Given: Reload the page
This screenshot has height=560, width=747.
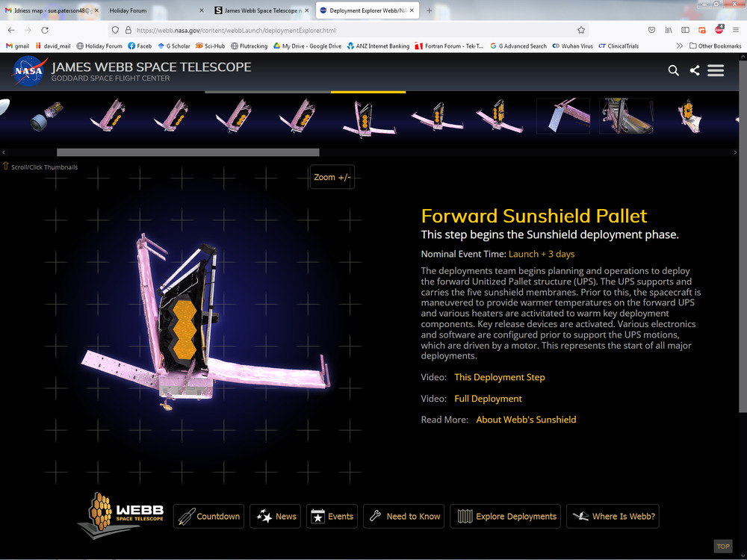Looking at the screenshot, I should (45, 30).
